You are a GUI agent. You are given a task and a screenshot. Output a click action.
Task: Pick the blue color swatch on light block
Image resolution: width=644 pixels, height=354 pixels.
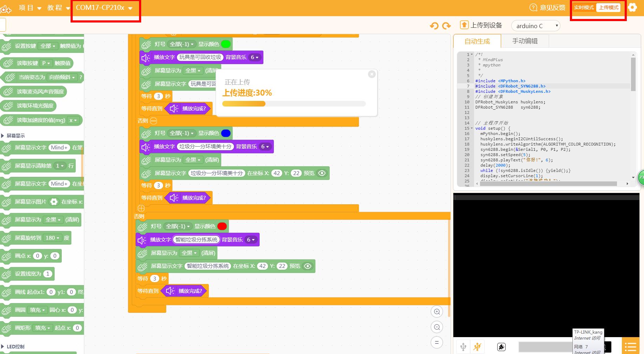tap(226, 133)
